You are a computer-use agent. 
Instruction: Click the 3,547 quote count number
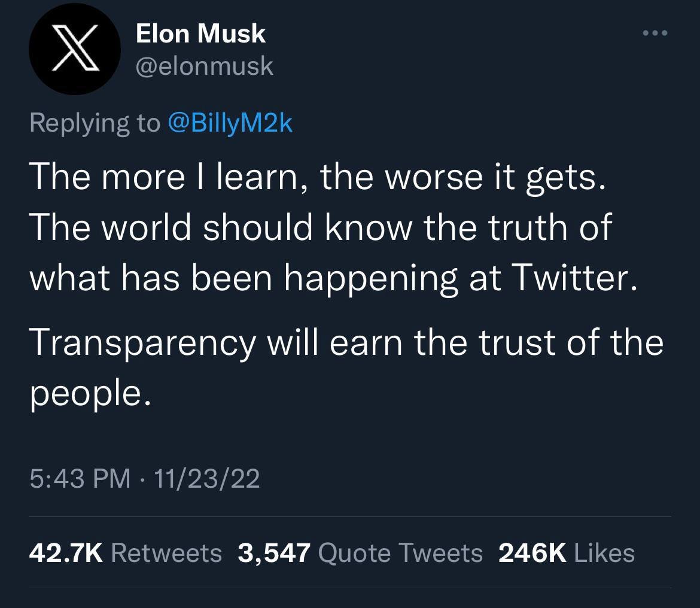[x=274, y=552]
